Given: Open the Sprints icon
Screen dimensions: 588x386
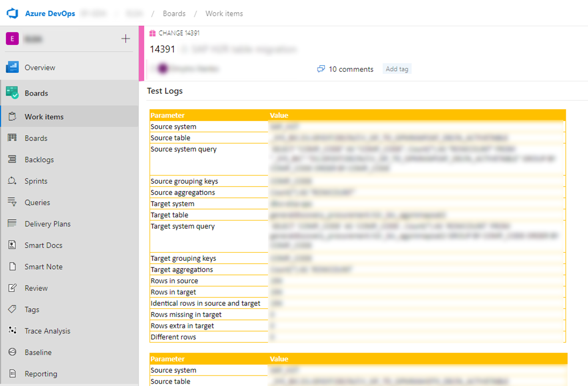Looking at the screenshot, I should (12, 181).
